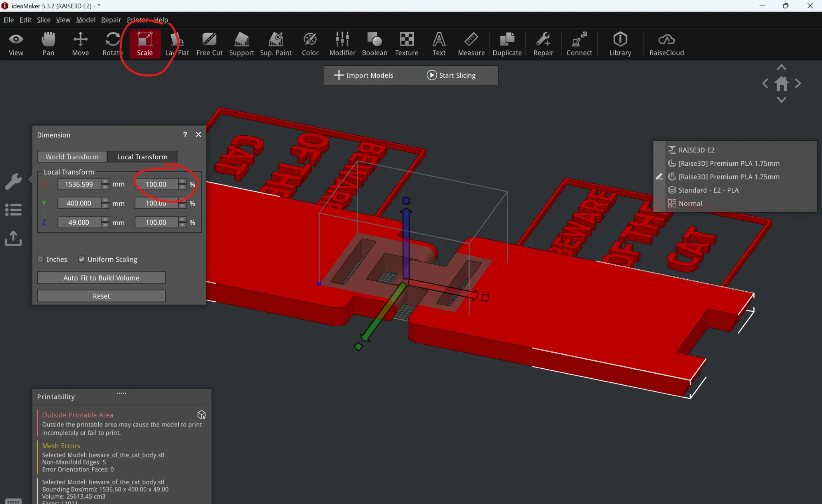This screenshot has height=504, width=822.
Task: Increase the X percent stepper
Action: (x=182, y=181)
